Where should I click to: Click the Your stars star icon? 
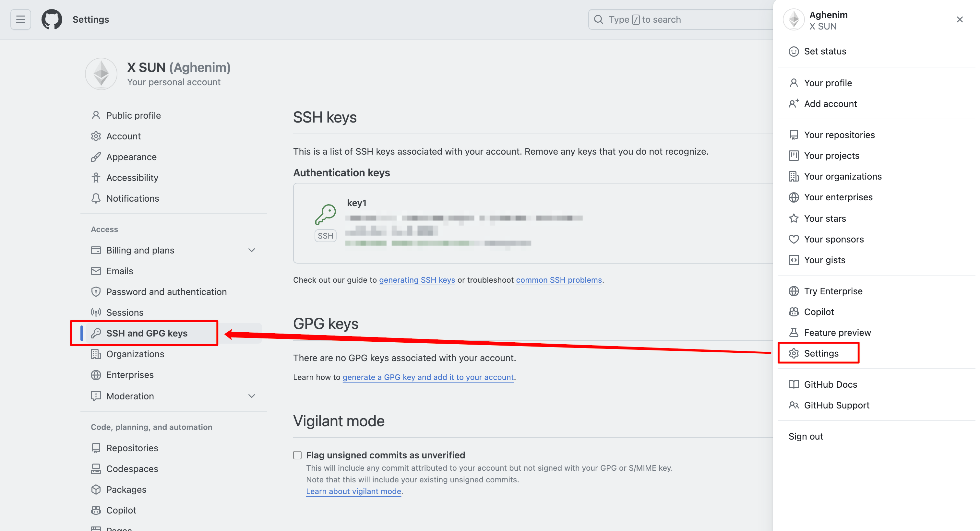click(x=793, y=218)
